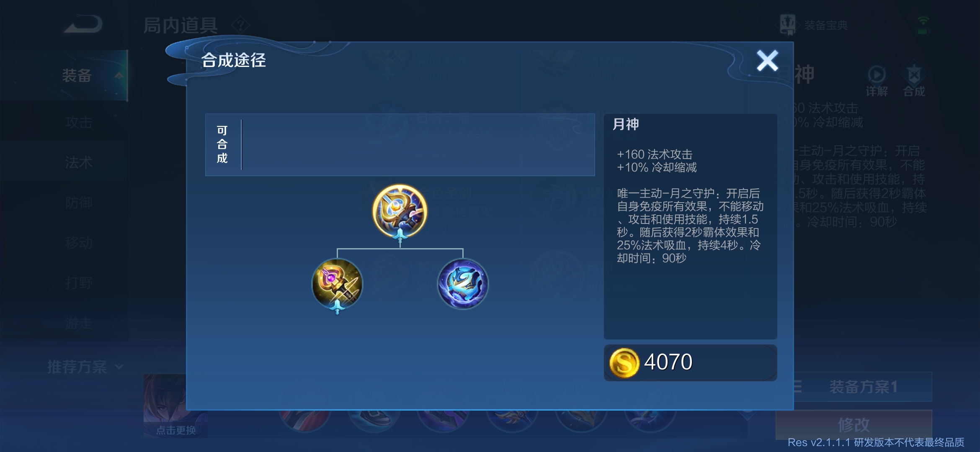Click the help question mark beside 局内道具
This screenshot has height=452, width=980.
(x=241, y=25)
